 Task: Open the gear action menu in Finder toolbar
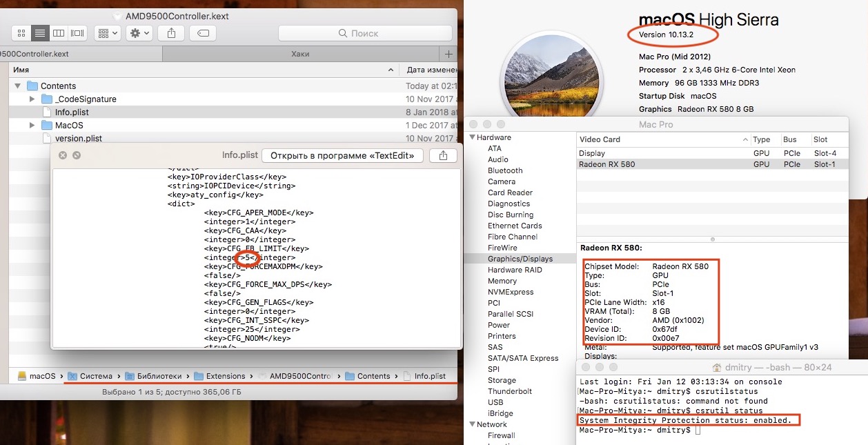pyautogui.click(x=139, y=33)
